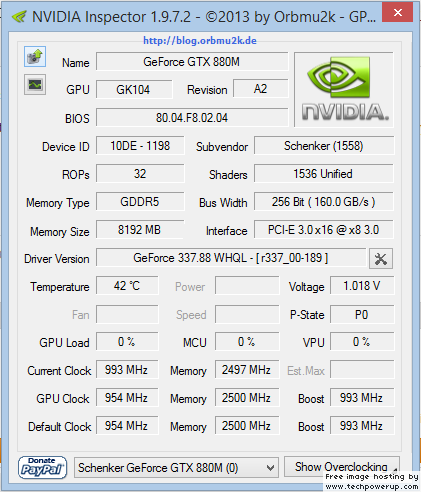This screenshot has height=492, width=421.
Task: Open the blog.orbmu2k.de link
Action: (200, 41)
